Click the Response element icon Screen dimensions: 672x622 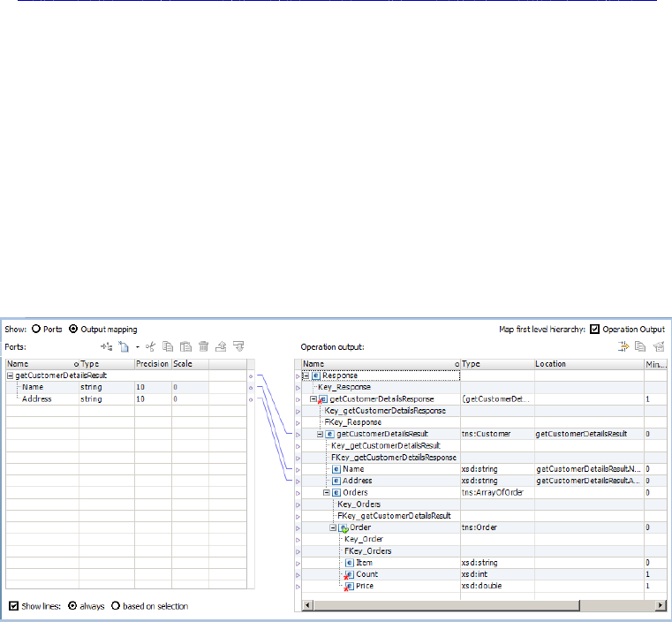(x=316, y=376)
